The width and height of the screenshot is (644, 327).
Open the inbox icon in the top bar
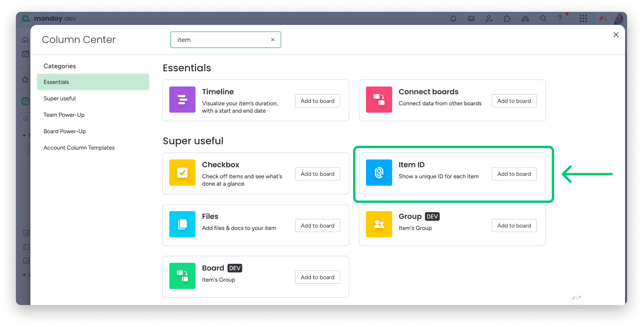click(471, 19)
